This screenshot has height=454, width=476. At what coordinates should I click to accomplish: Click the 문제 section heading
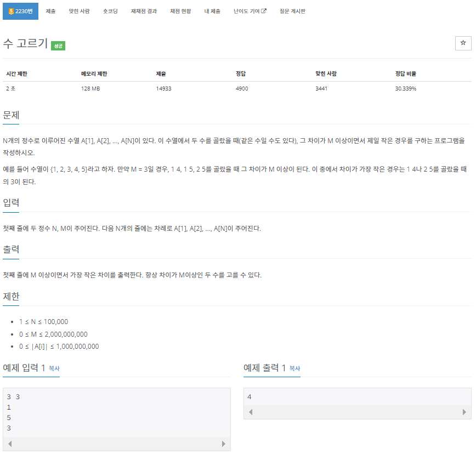pos(11,115)
